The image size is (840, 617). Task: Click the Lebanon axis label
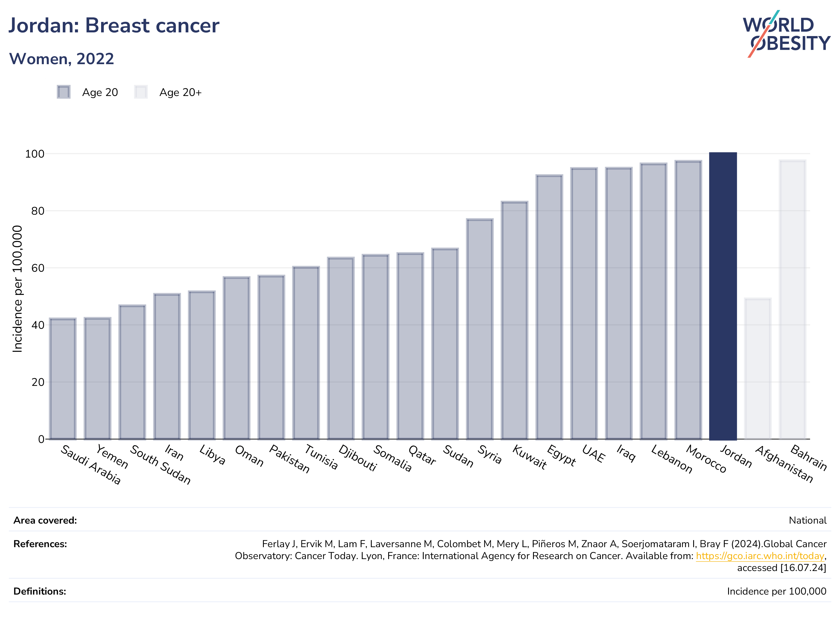(x=672, y=459)
